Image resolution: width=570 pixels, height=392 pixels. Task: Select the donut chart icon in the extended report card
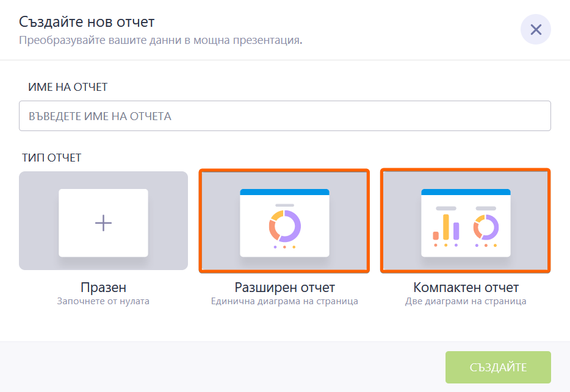284,226
